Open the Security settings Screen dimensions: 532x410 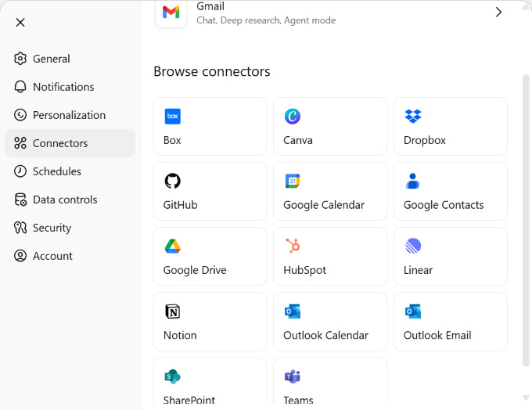tap(70, 228)
